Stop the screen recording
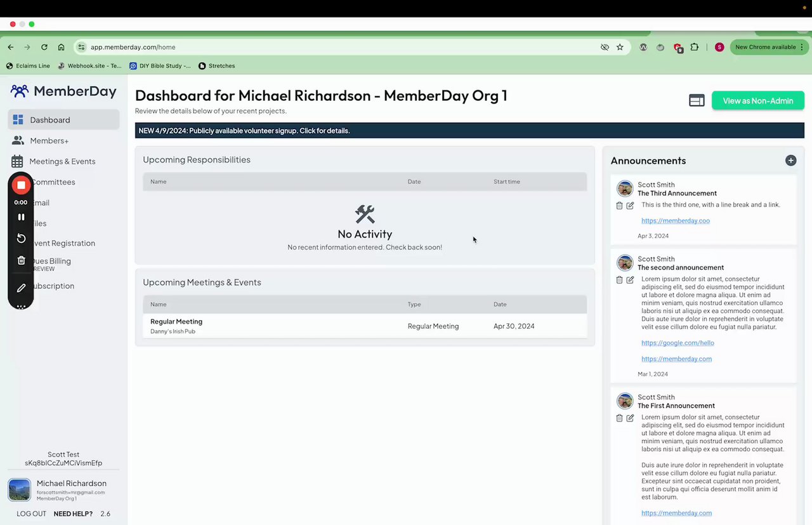 [x=21, y=185]
